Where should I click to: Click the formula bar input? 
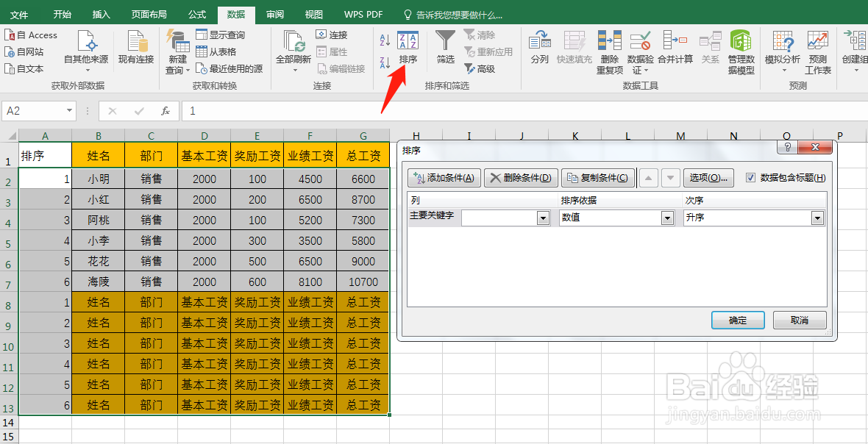pos(523,111)
